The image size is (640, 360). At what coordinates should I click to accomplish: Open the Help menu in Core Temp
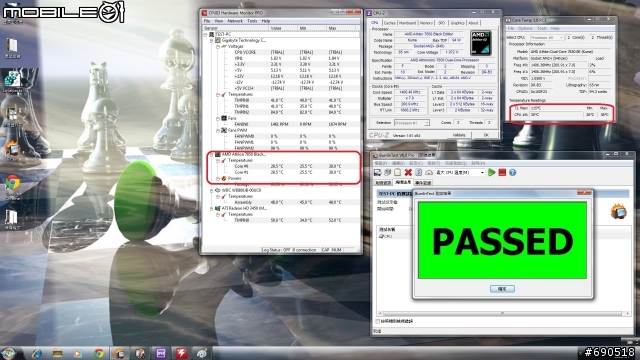[555, 29]
